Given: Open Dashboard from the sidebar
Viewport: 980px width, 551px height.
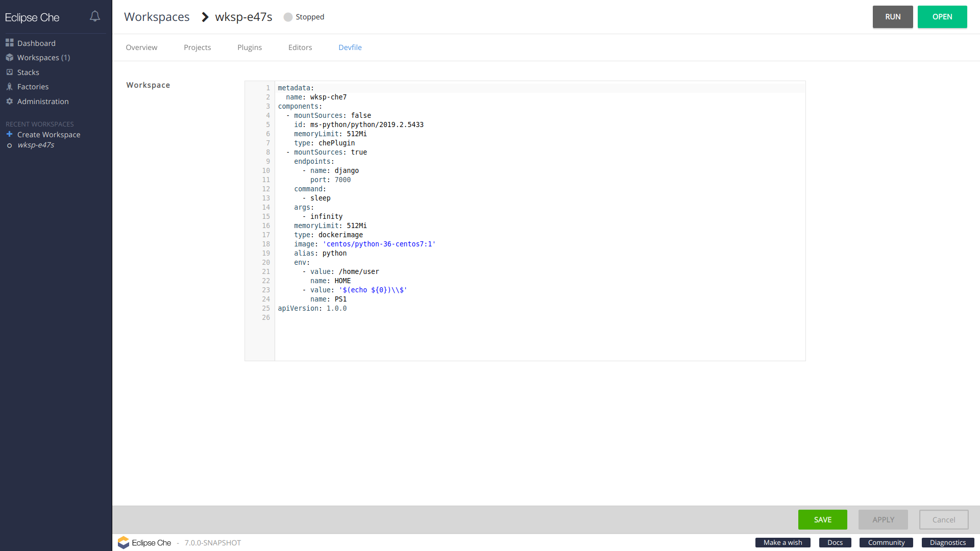Looking at the screenshot, I should [x=36, y=43].
